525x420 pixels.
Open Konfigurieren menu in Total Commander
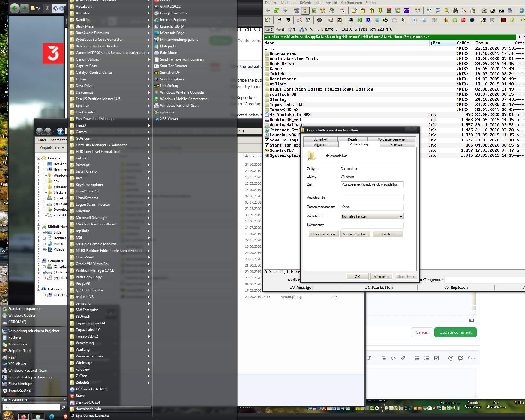coord(351,3)
